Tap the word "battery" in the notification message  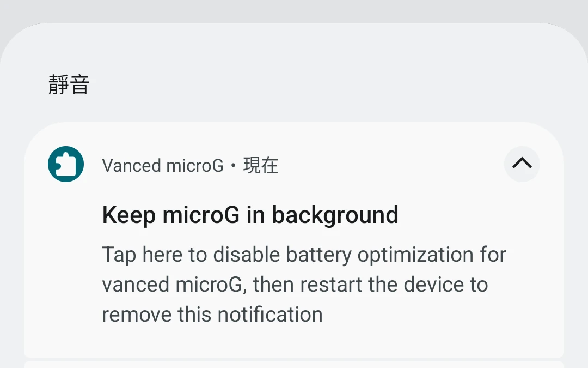(x=318, y=255)
